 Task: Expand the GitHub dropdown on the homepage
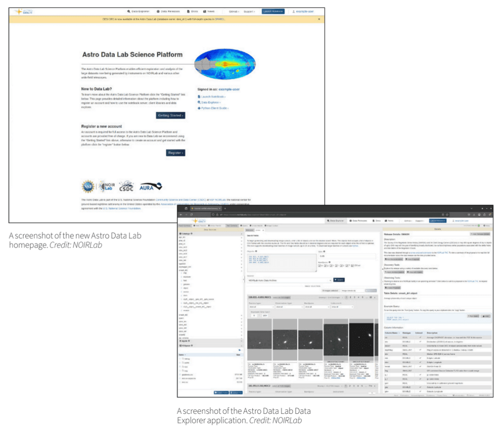pos(234,11)
